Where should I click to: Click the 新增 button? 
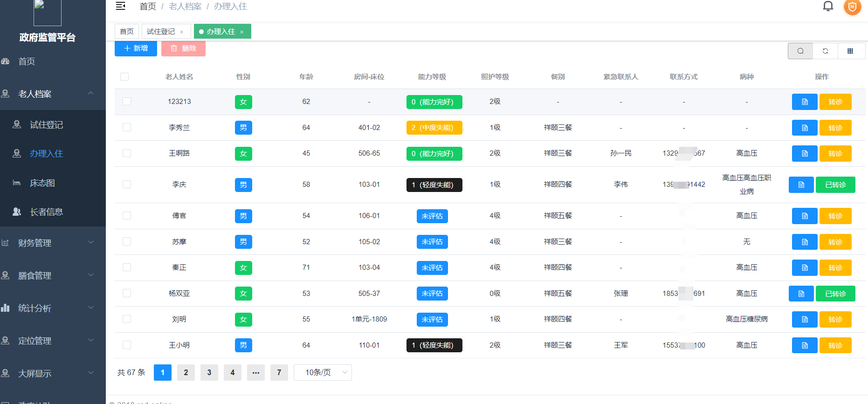(136, 48)
